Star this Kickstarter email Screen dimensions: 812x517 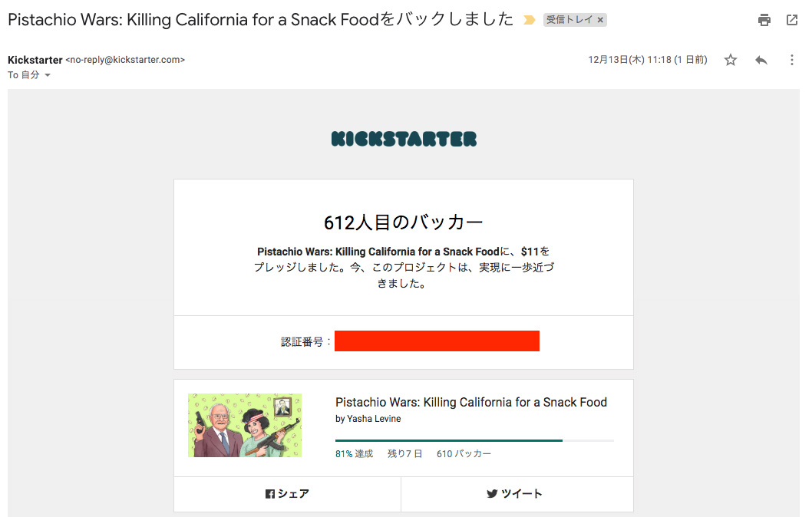click(x=731, y=60)
